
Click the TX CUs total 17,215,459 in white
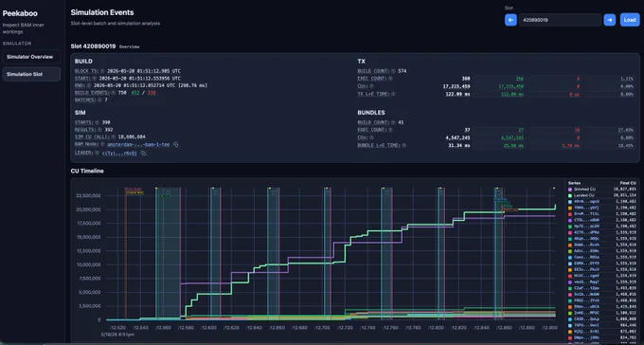(x=456, y=86)
